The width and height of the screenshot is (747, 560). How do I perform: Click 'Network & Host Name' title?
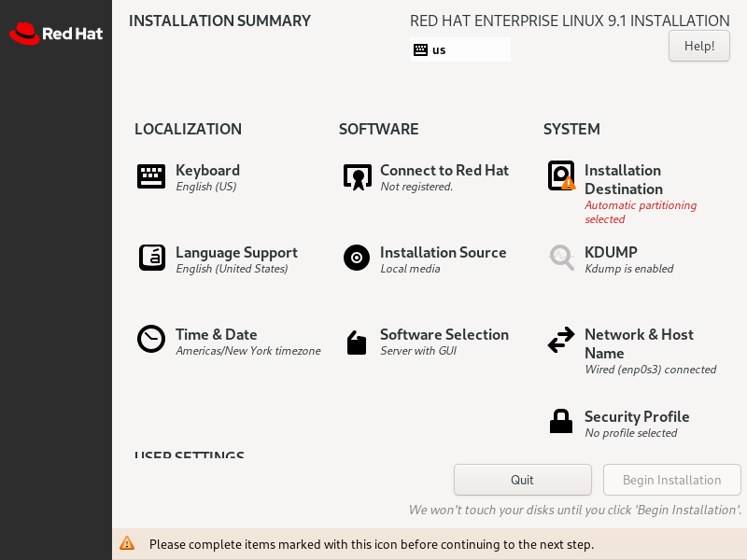(639, 343)
